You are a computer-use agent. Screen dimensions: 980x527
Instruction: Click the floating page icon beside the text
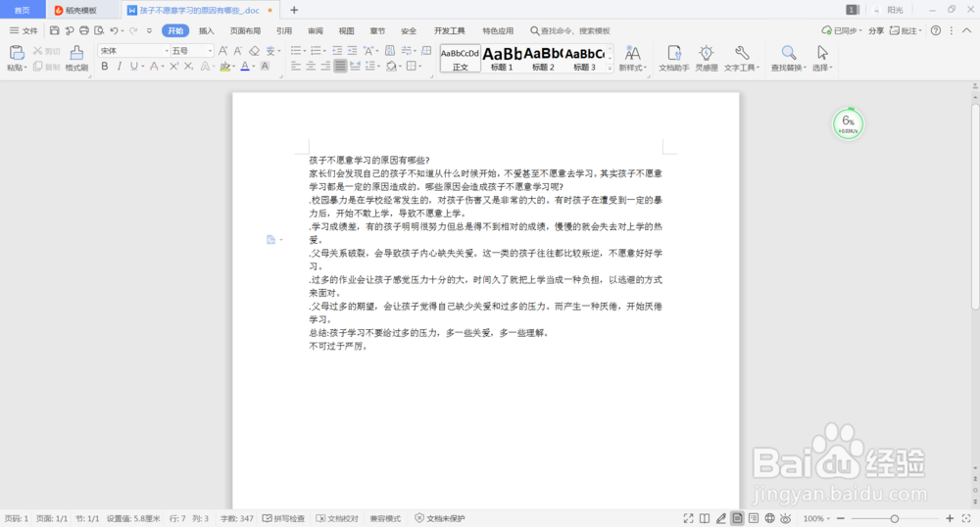click(x=270, y=240)
